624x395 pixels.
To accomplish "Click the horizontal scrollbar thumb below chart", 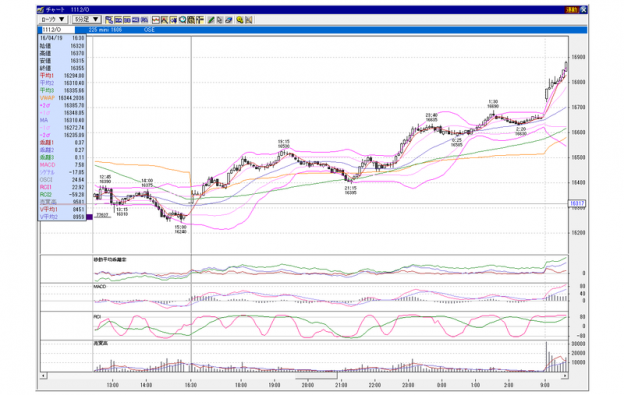I will tap(316, 376).
